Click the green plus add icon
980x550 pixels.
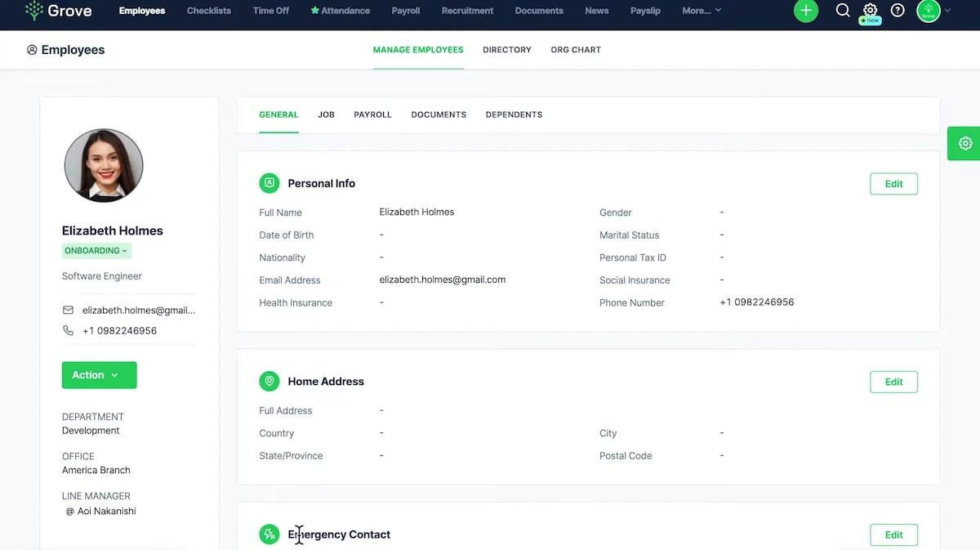tap(805, 11)
